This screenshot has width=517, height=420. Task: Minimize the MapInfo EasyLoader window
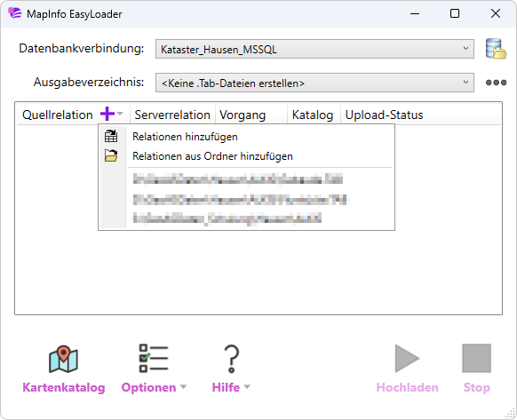[415, 13]
